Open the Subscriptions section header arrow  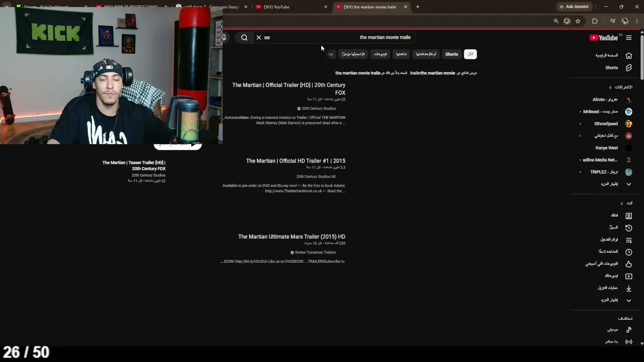click(x=610, y=87)
